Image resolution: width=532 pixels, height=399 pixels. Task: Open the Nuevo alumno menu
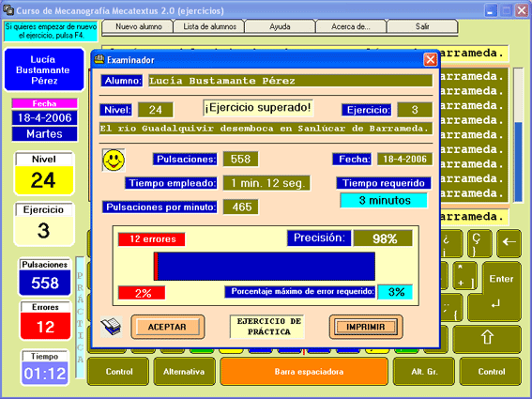tap(138, 27)
